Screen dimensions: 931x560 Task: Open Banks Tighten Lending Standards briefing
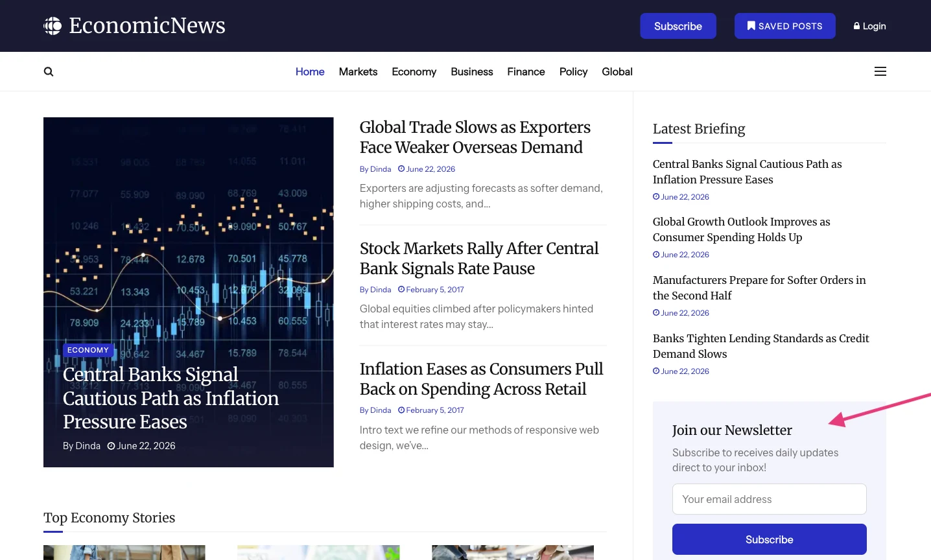pyautogui.click(x=761, y=346)
